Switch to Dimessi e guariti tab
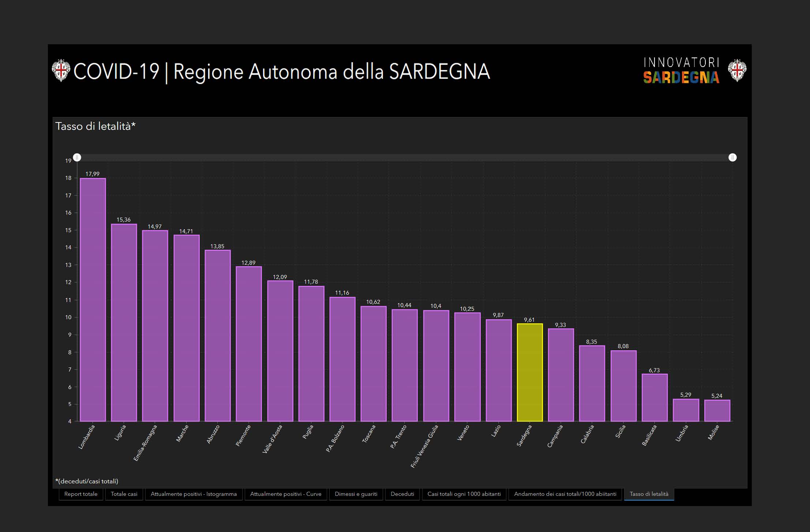Image resolution: width=810 pixels, height=532 pixels. pyautogui.click(x=356, y=494)
